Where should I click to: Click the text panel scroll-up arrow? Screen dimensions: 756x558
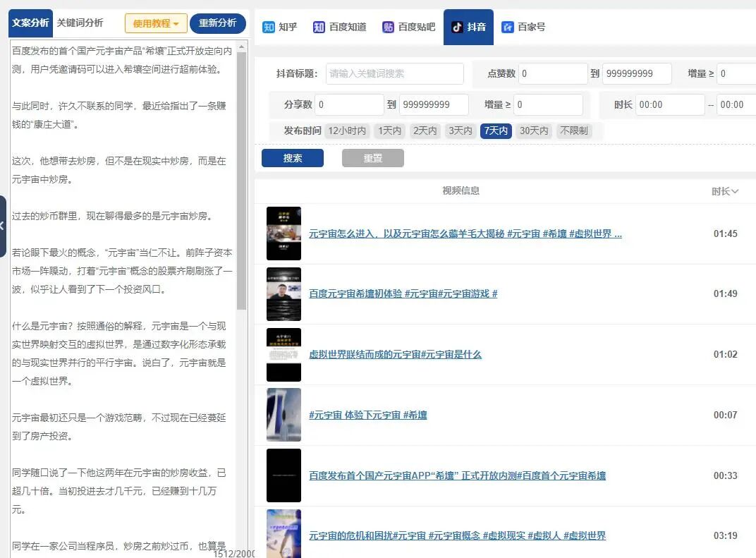(242, 47)
